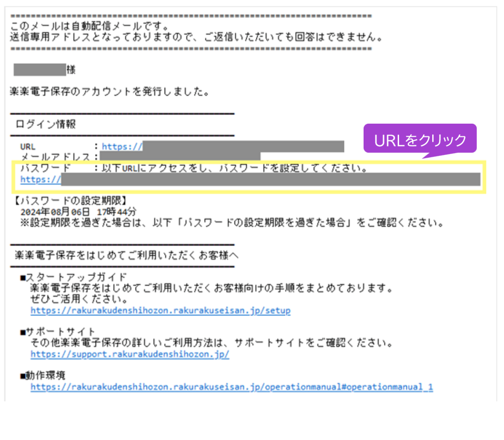Select the yellow highlighted URL box
Screen dimensions: 504x440
point(250,177)
